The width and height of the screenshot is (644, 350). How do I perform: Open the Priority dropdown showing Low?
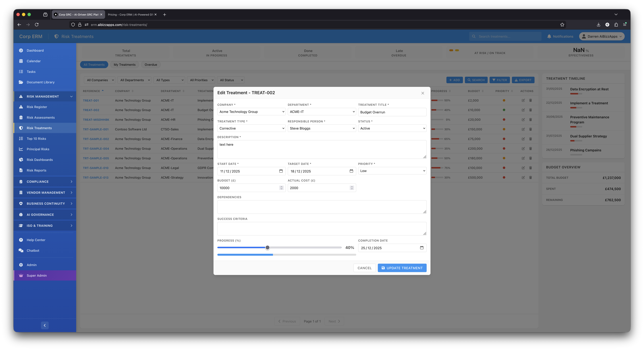tap(392, 171)
